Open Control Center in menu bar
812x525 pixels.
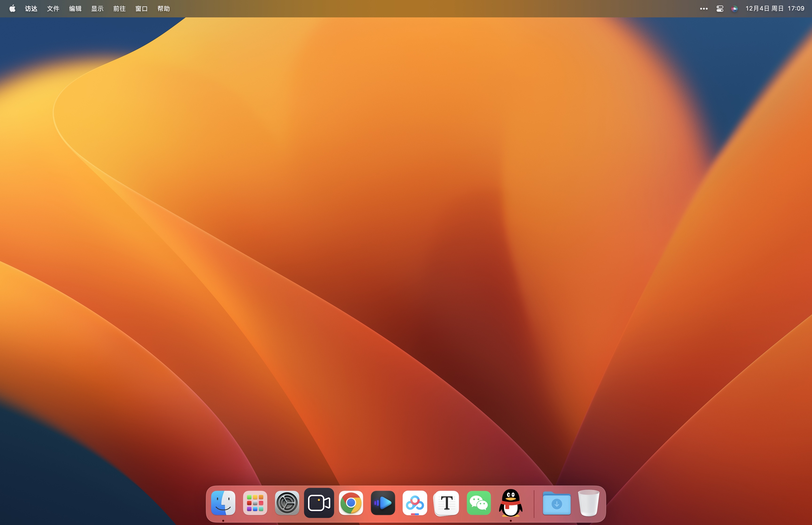point(720,8)
